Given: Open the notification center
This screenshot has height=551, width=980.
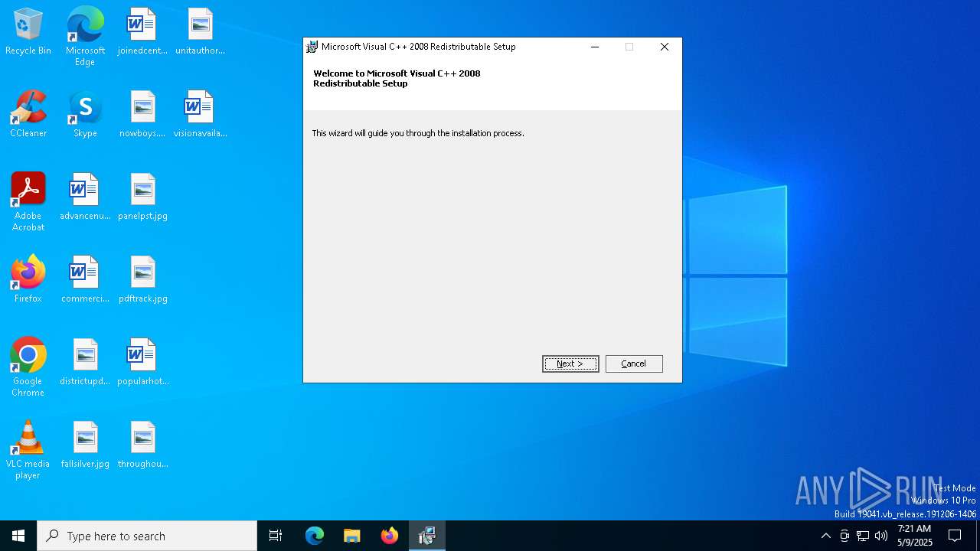Looking at the screenshot, I should pyautogui.click(x=955, y=536).
